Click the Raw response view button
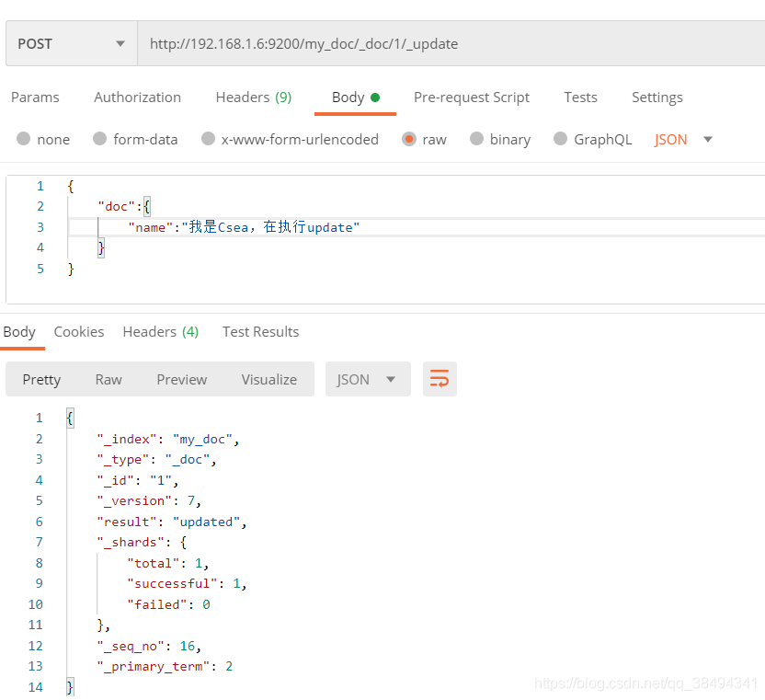Screen dimensions: 765x700 pos(108,379)
